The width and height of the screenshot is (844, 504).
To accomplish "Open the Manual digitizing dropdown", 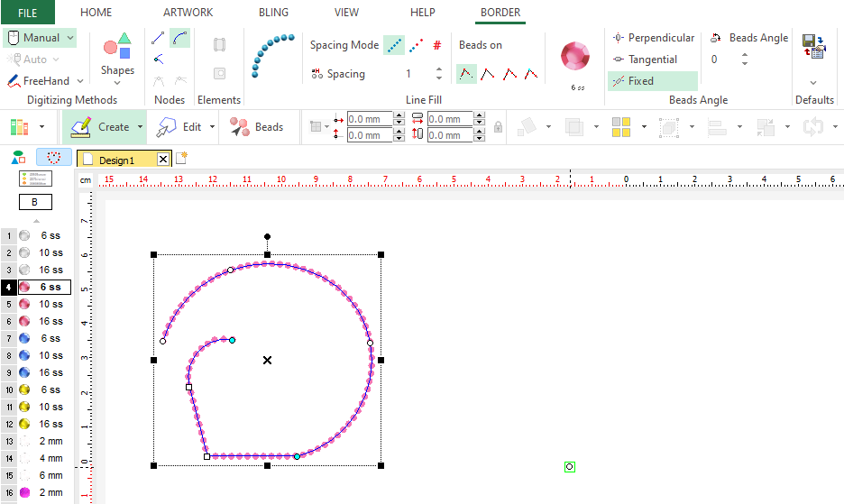I will click(70, 38).
